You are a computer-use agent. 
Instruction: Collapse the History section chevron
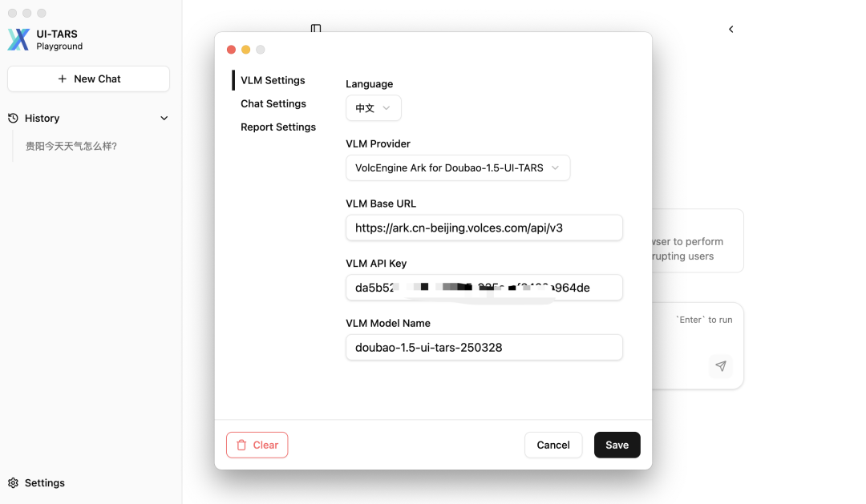click(164, 118)
